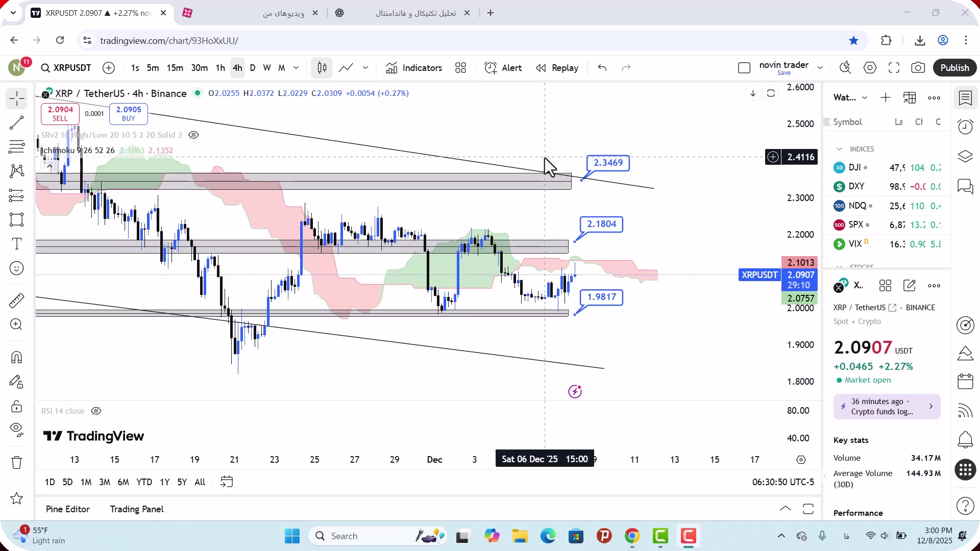Screen dimensions: 980x551
Task: Open the Fibonacci retracement tools
Action: click(x=16, y=147)
